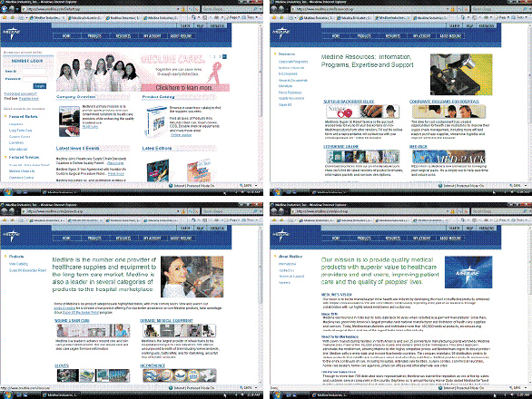Select RESOURCES nav item in the Resources page window

click(392, 36)
